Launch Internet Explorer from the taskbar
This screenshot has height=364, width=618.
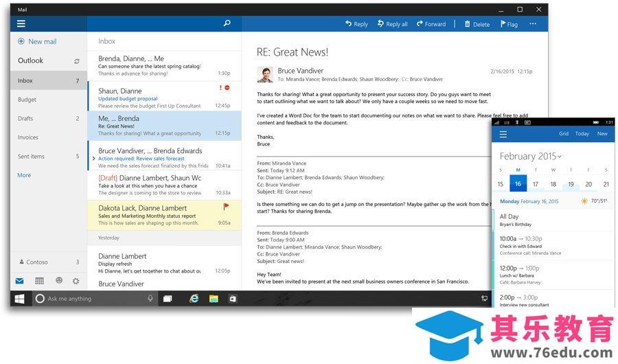(x=194, y=299)
